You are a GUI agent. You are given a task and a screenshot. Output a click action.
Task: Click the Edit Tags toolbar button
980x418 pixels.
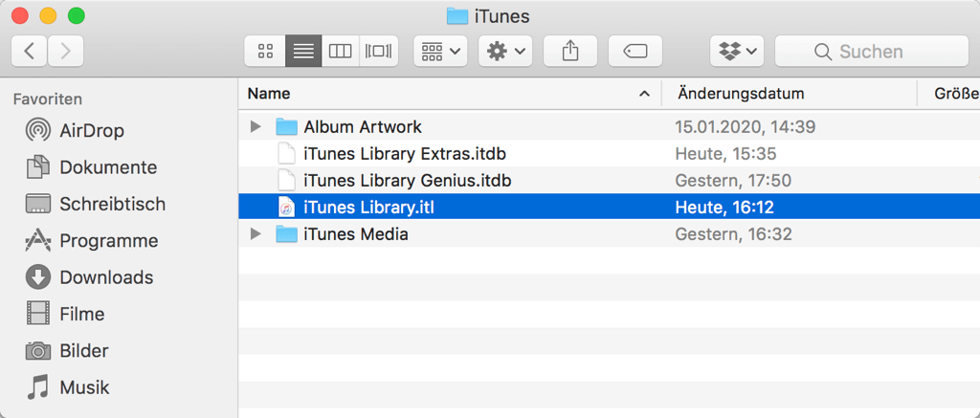(x=635, y=52)
